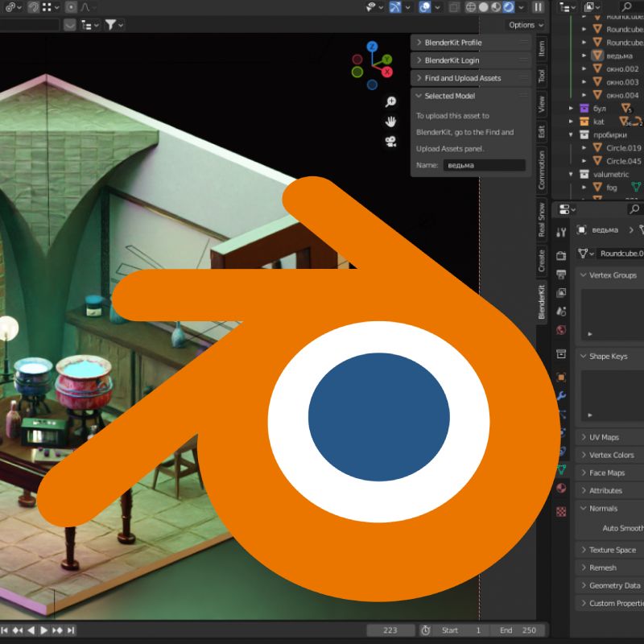
Task: Collapse the пробирки collection in outliner
Action: pyautogui.click(x=571, y=134)
